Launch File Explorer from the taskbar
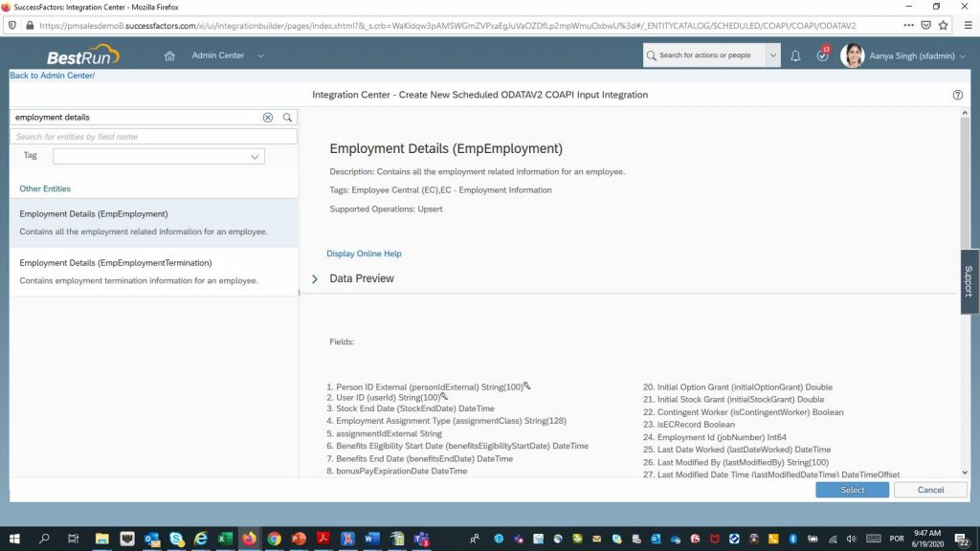This screenshot has width=980, height=551. click(101, 539)
